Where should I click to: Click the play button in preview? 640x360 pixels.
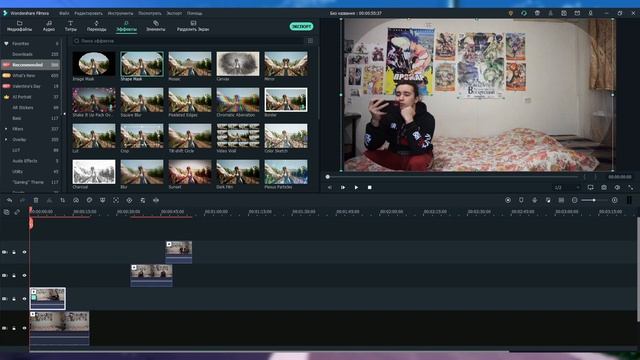(x=356, y=187)
